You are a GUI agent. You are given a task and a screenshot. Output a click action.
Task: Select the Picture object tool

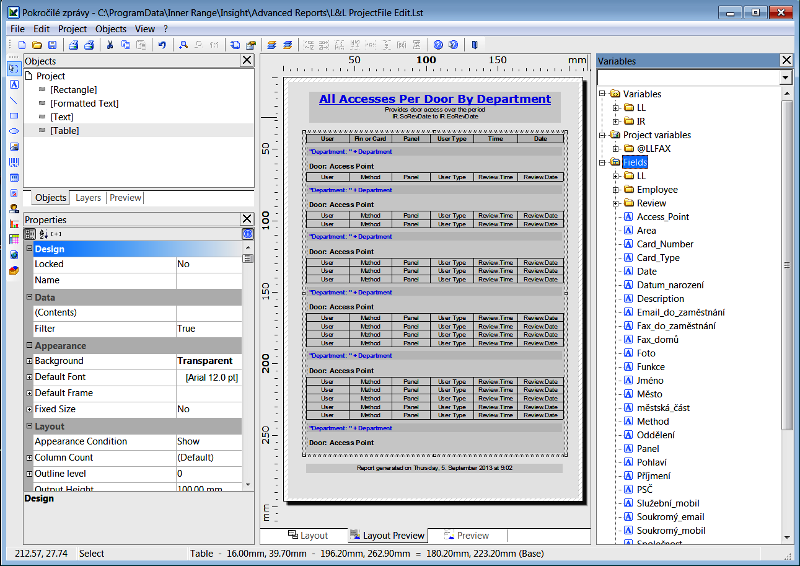click(x=14, y=146)
